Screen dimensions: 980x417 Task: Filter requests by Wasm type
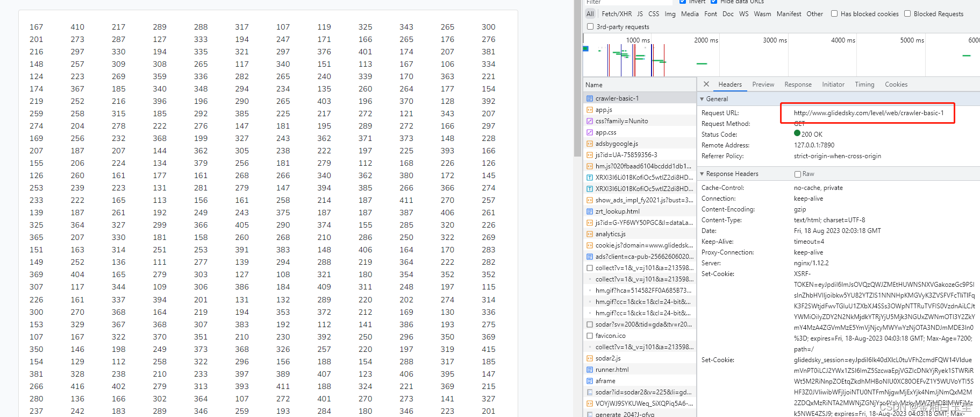click(762, 14)
